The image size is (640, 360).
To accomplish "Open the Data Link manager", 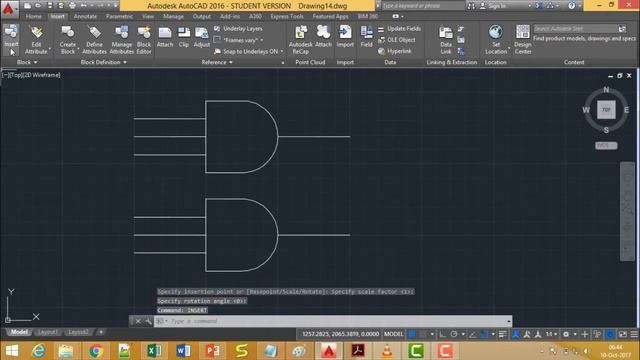I will pos(446,40).
